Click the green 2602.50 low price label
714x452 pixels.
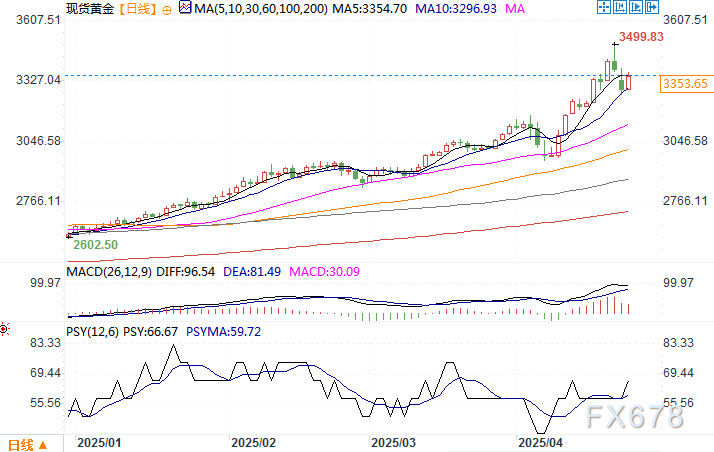coord(96,245)
